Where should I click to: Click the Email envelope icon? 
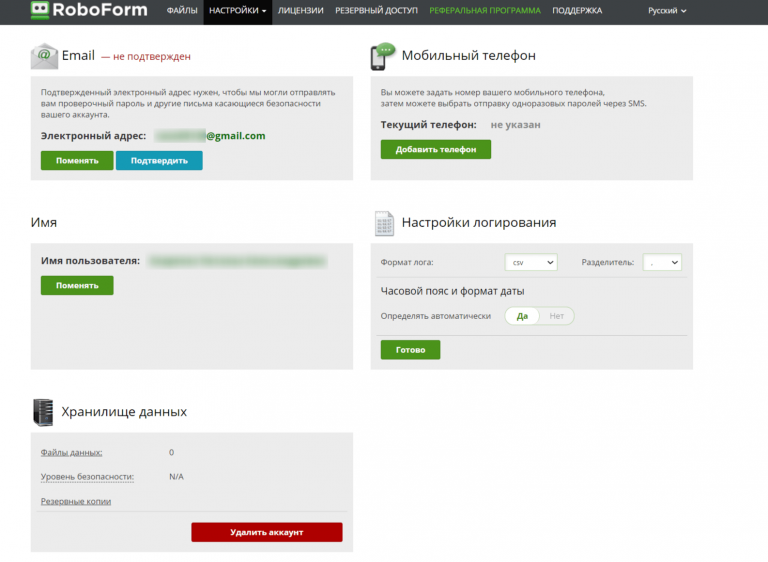coord(44,56)
